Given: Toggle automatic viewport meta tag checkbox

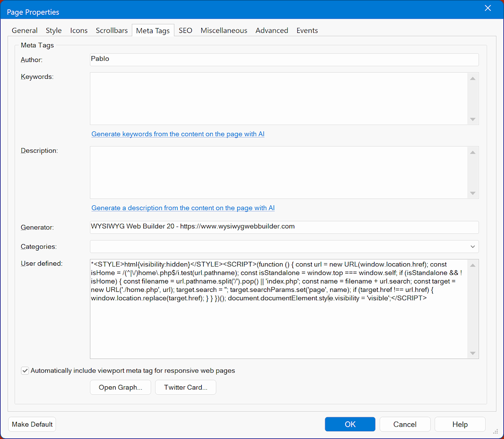Looking at the screenshot, I should click(25, 371).
